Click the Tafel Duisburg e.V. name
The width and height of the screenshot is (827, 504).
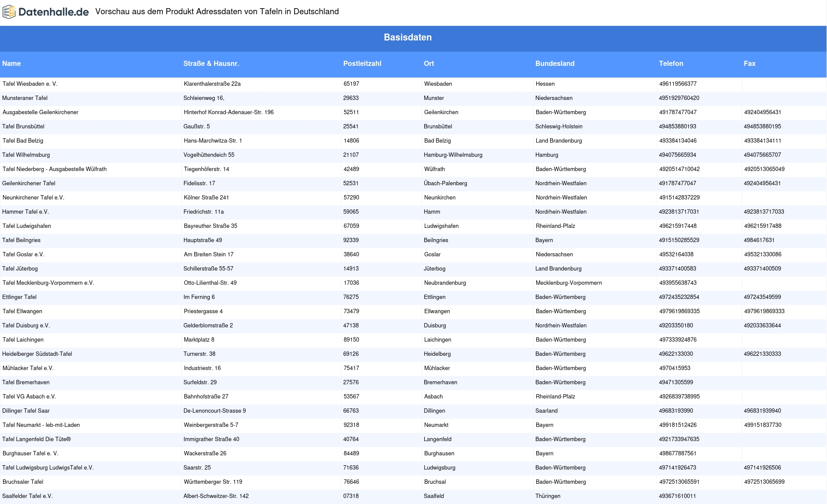pos(26,326)
